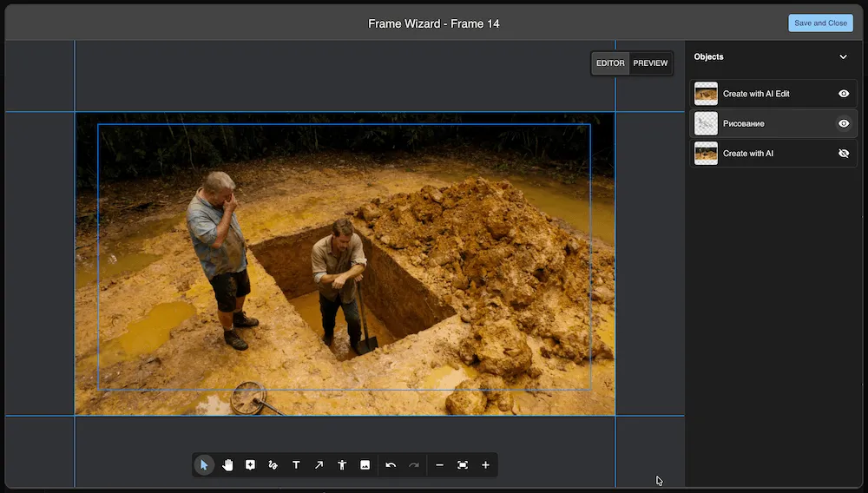Hide the Create with AI Edit layer
Viewport: 868px width, 493px height.
[844, 94]
